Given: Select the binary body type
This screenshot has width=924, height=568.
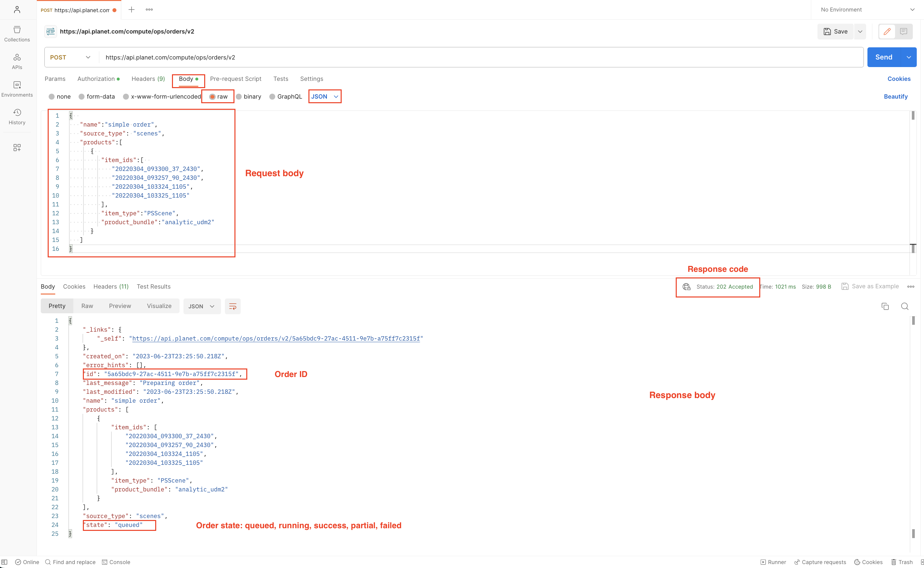Looking at the screenshot, I should [x=248, y=97].
